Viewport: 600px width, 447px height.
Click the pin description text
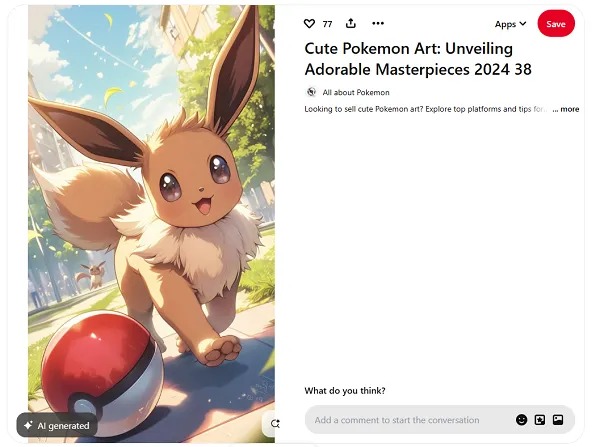point(426,109)
